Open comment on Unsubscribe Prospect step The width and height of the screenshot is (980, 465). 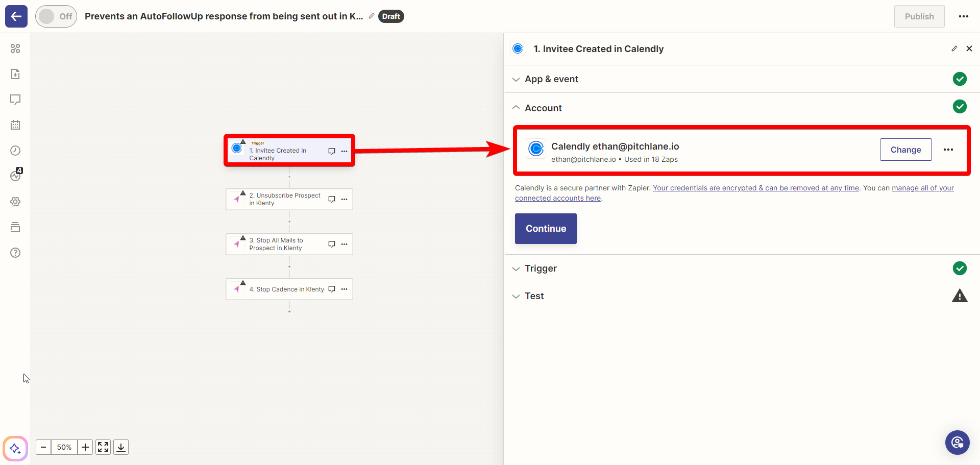(332, 199)
